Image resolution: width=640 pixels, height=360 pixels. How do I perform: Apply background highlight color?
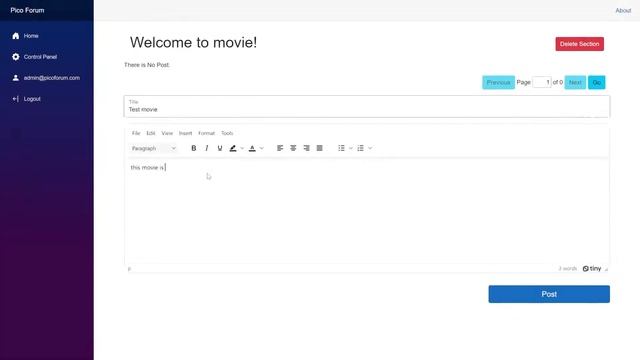pos(233,148)
